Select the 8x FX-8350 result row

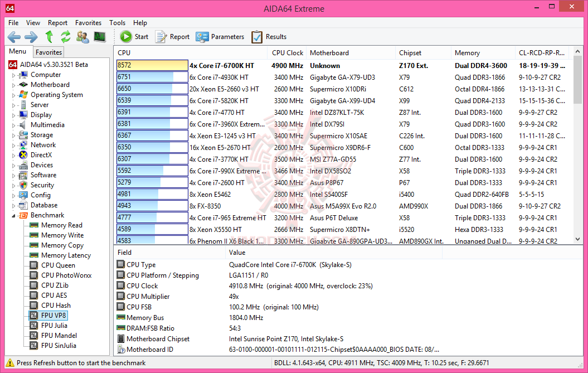(x=343, y=206)
